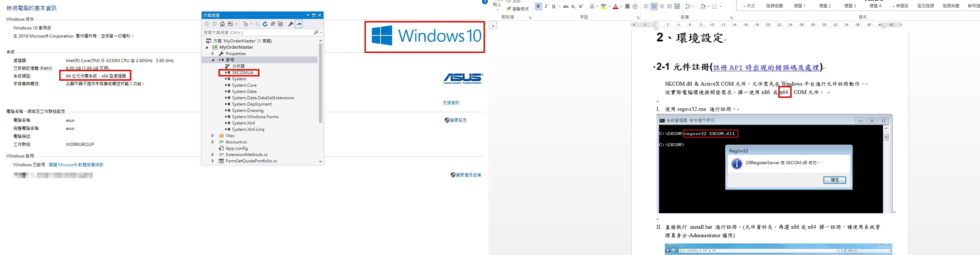Open Solution Explorer window options dropdown
Image resolution: width=980 pixels, height=255 pixels.
click(x=308, y=15)
